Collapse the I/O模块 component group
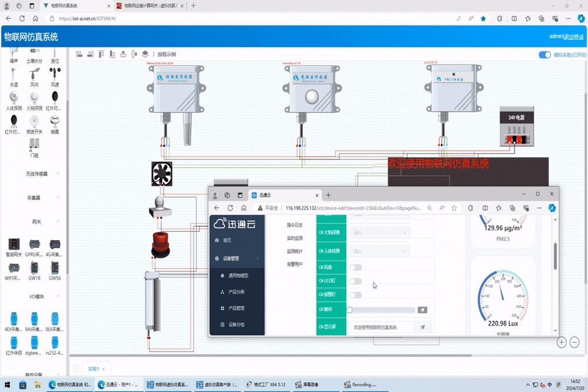Viewport: 588px width, 392px height. [58, 297]
